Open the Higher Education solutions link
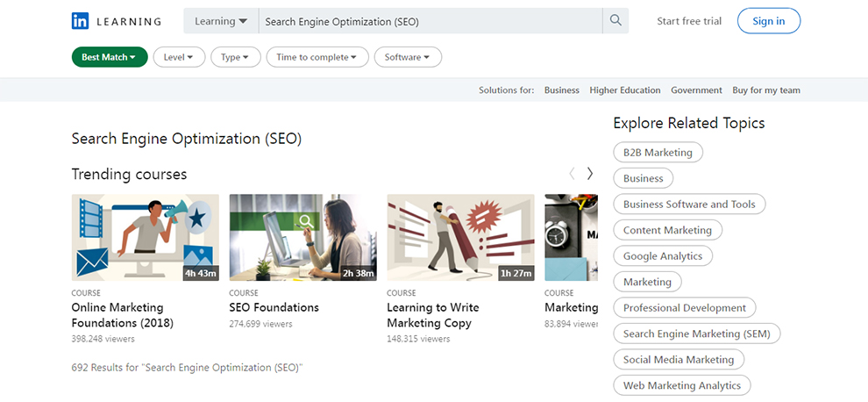 tap(625, 90)
